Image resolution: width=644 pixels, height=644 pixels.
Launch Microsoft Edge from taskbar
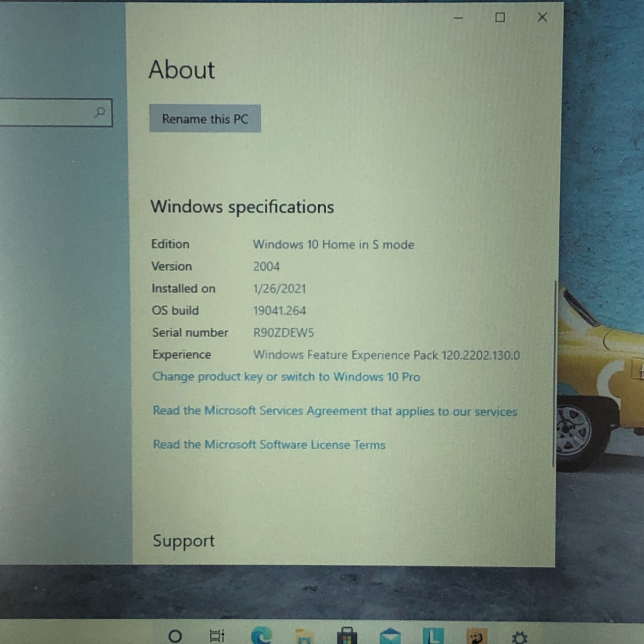click(x=261, y=635)
